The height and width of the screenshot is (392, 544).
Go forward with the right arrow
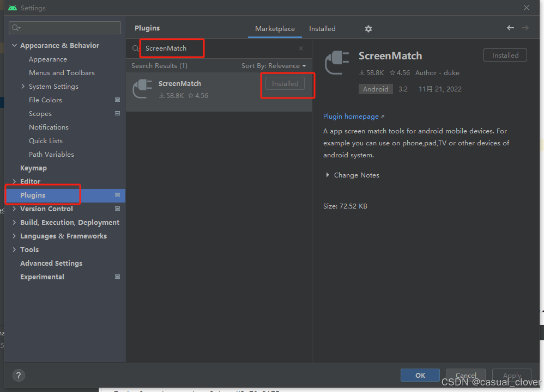coord(525,28)
